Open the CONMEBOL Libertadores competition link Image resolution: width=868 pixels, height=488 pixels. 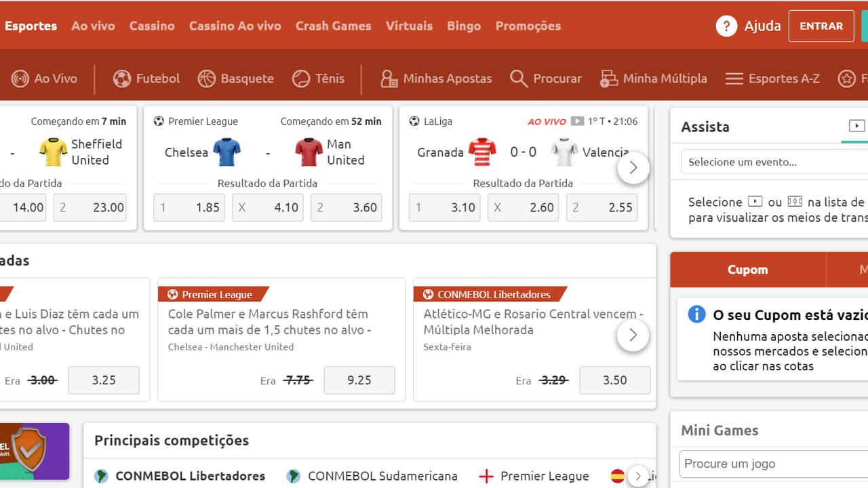pyautogui.click(x=190, y=476)
